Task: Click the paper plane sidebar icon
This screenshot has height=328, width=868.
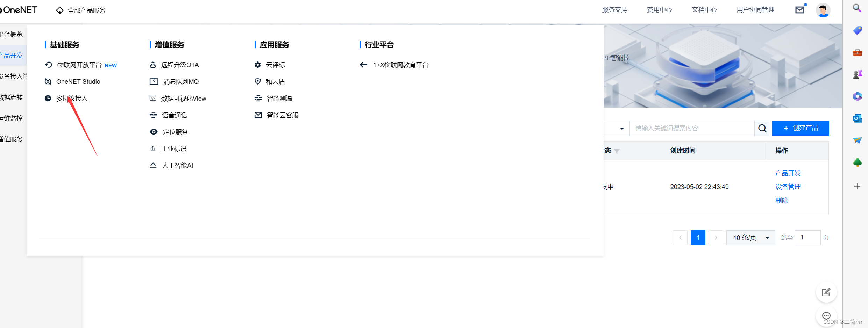Action: click(x=857, y=140)
